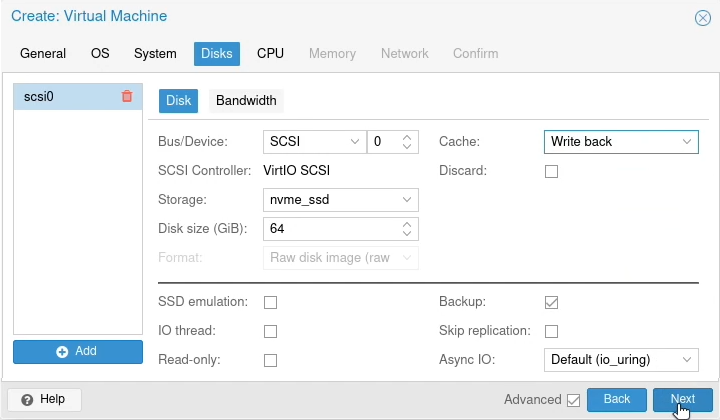The height and width of the screenshot is (420, 720).
Task: Toggle the IO thread checkbox
Action: (270, 331)
